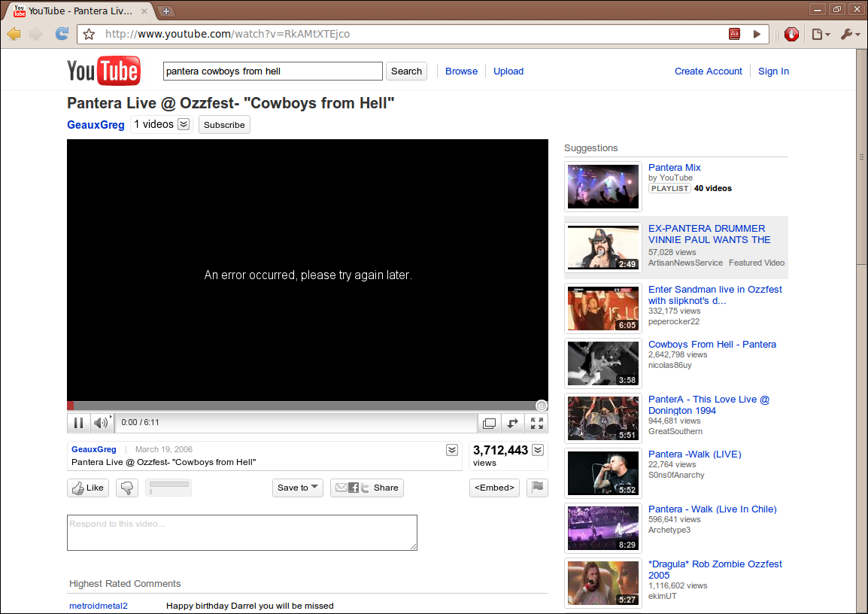The image size is (868, 614).
Task: Open the Pantera Mix playlist thumbnail
Action: [x=602, y=187]
